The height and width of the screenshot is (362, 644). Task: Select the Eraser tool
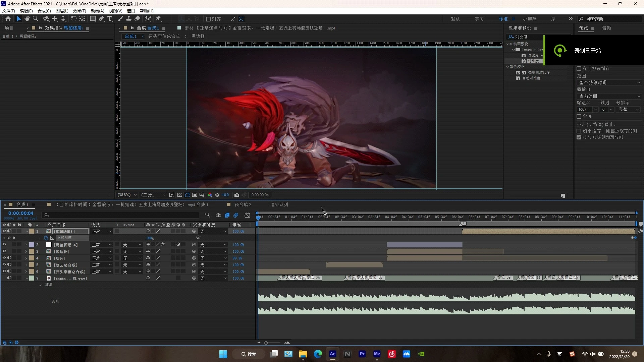(x=137, y=19)
